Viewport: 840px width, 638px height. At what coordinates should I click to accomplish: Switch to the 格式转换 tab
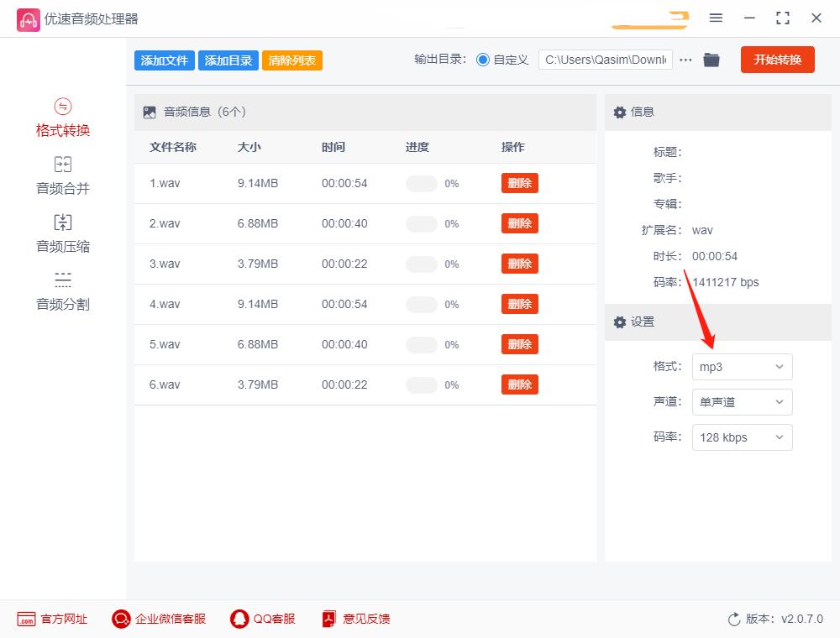point(62,118)
